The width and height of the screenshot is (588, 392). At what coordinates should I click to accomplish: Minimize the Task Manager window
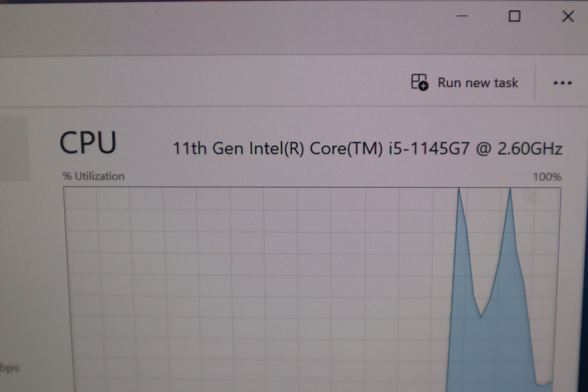[462, 16]
